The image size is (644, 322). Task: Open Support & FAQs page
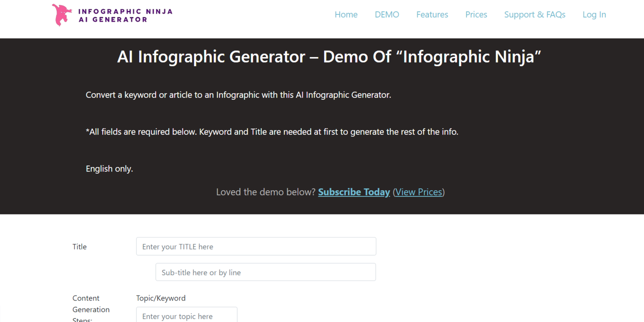point(535,14)
